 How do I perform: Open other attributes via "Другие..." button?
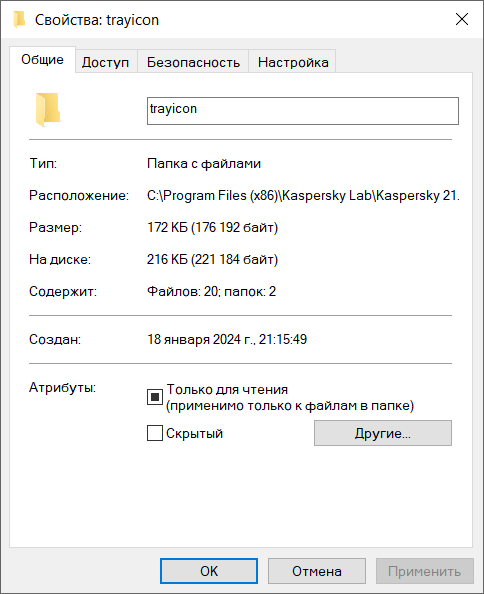tap(383, 433)
